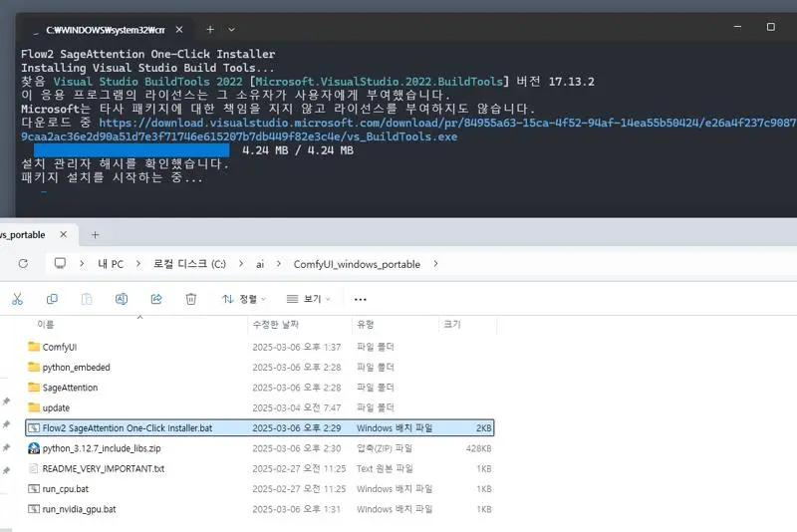Click the Explorer refresh button
The width and height of the screenshot is (797, 532).
click(23, 263)
